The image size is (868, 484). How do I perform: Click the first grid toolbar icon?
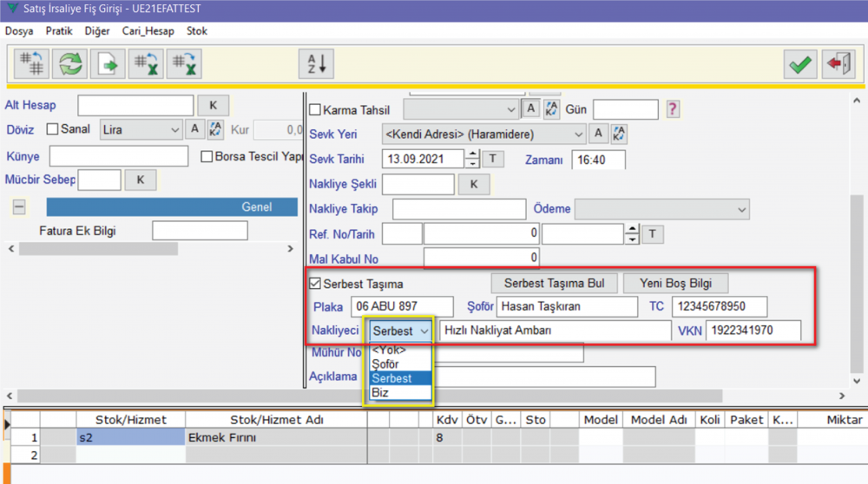[x=31, y=64]
